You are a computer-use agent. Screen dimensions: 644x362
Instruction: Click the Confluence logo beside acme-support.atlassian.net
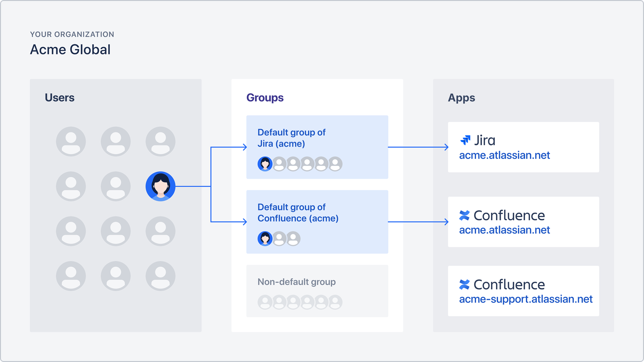465,285
